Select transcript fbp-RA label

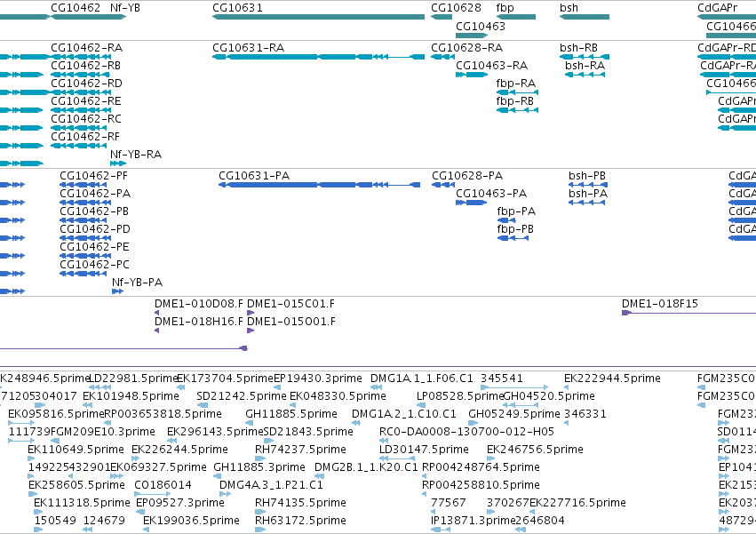tap(516, 84)
